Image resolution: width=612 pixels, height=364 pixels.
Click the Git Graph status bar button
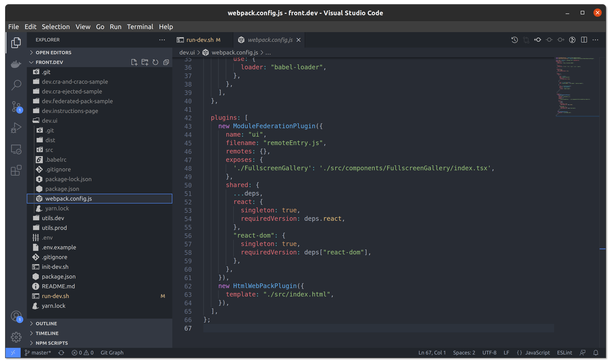pyautogui.click(x=112, y=353)
